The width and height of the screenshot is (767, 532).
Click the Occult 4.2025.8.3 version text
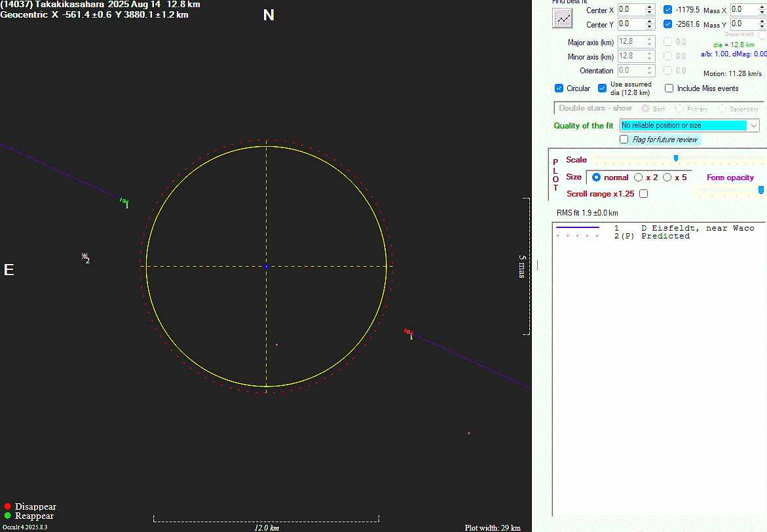pos(25,527)
